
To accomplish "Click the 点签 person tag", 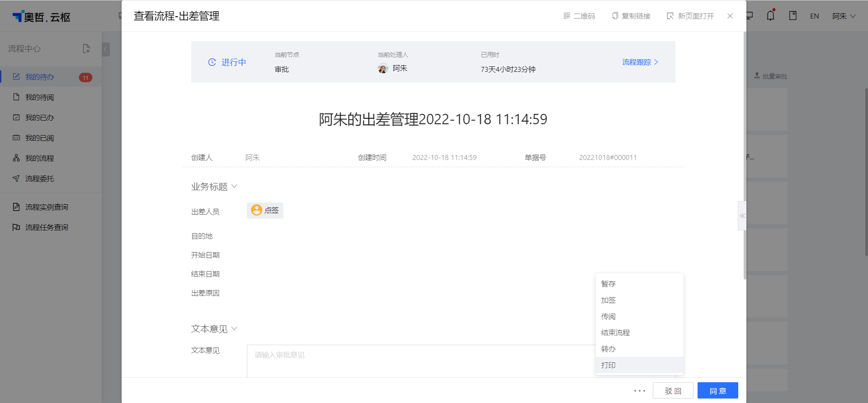I will [265, 210].
